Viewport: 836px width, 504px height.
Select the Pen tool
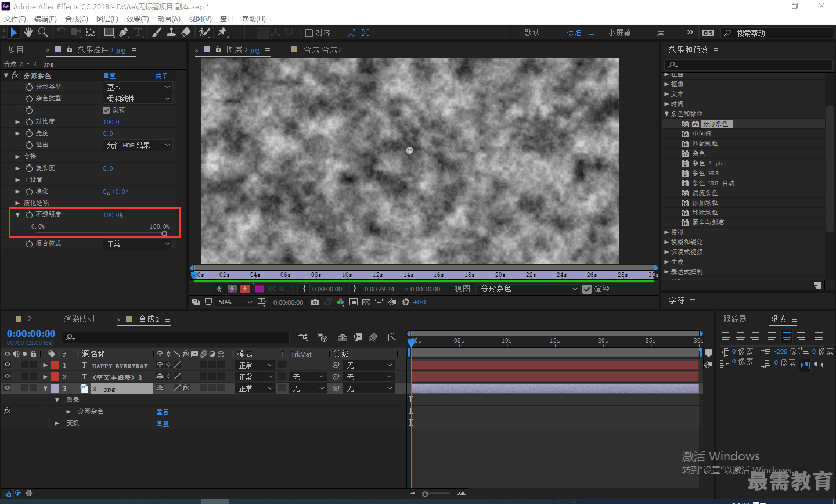click(124, 33)
